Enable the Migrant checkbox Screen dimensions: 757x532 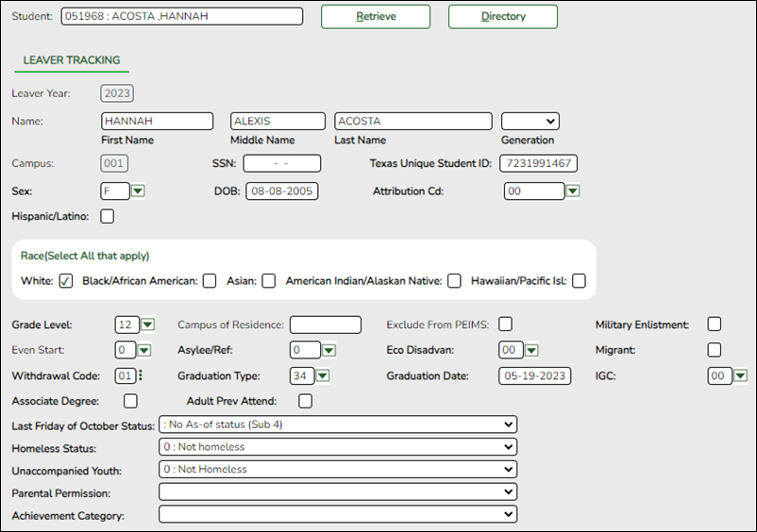pyautogui.click(x=715, y=350)
